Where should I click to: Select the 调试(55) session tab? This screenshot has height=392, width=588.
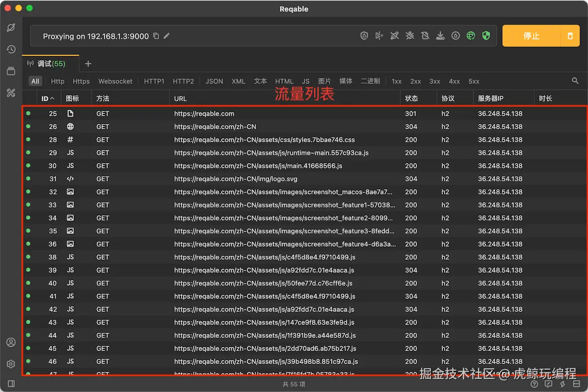[51, 64]
